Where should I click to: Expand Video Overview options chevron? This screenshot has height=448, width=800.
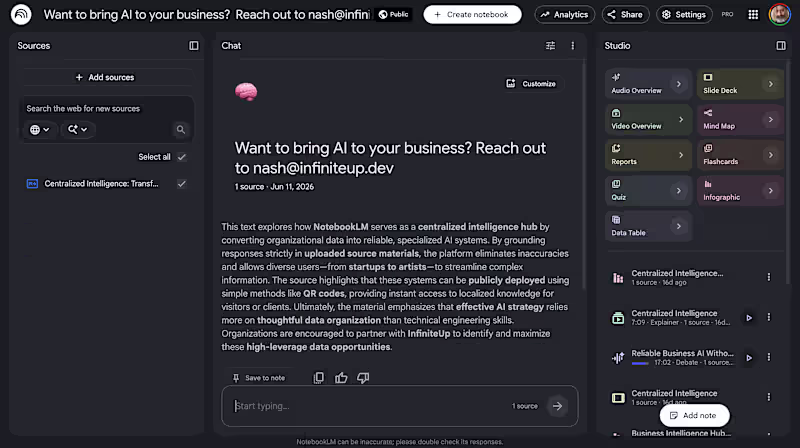(681, 119)
